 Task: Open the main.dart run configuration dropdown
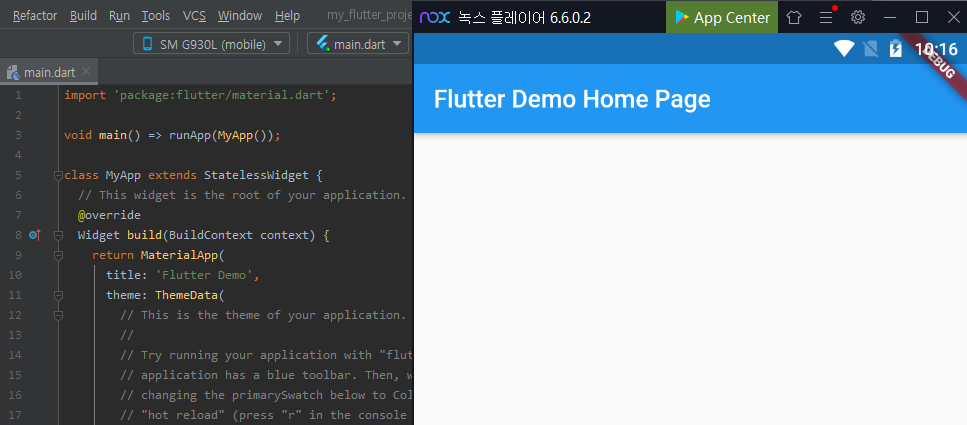tap(358, 44)
